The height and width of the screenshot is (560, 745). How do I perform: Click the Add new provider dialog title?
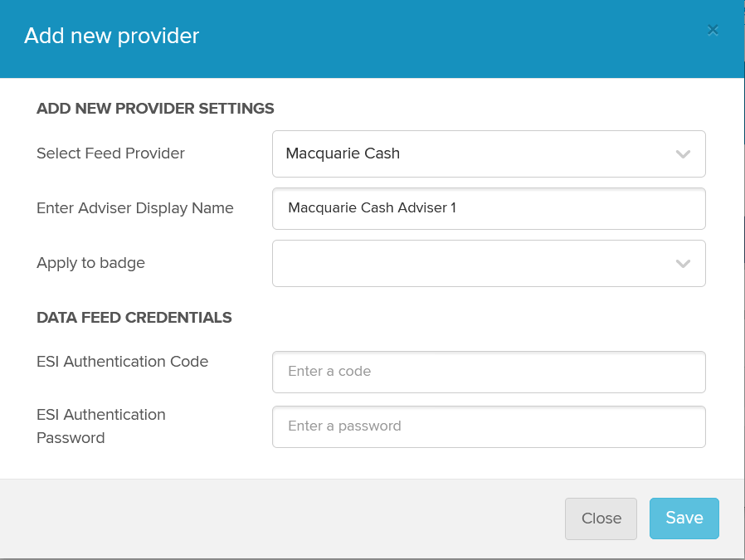point(112,37)
